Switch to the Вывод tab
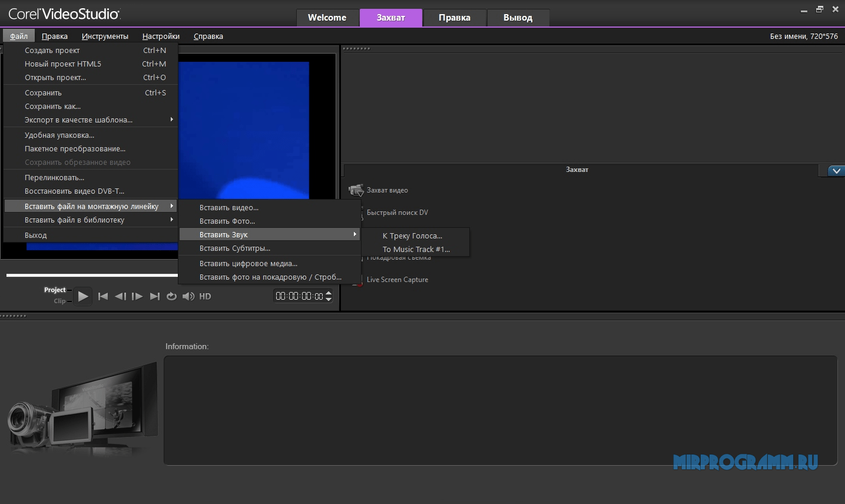The width and height of the screenshot is (845, 504). tap(518, 18)
